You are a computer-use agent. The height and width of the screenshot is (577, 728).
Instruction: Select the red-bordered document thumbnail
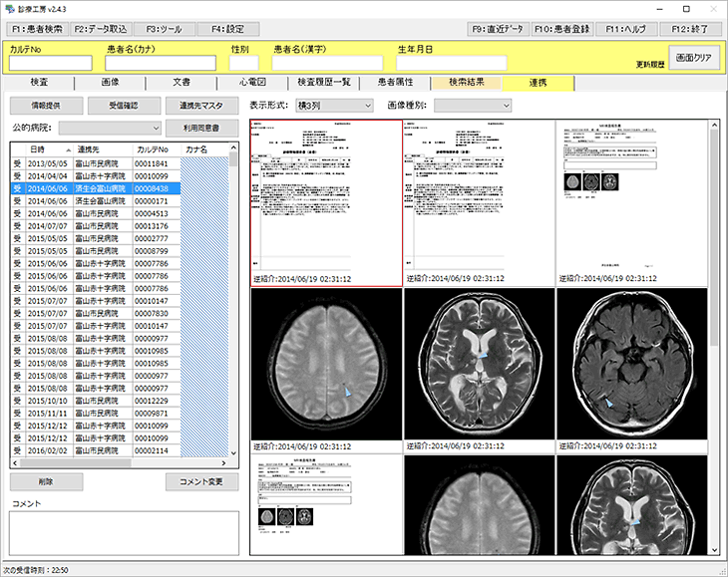pyautogui.click(x=326, y=203)
